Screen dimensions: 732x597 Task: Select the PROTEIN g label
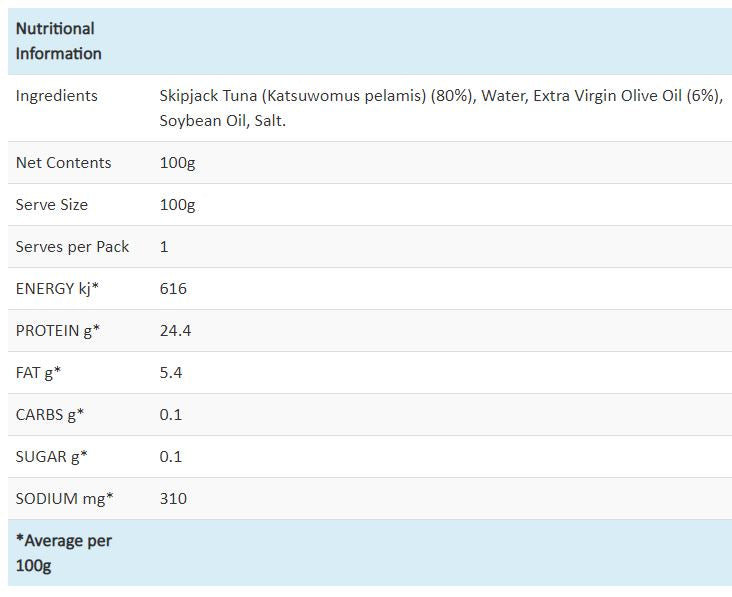(58, 330)
